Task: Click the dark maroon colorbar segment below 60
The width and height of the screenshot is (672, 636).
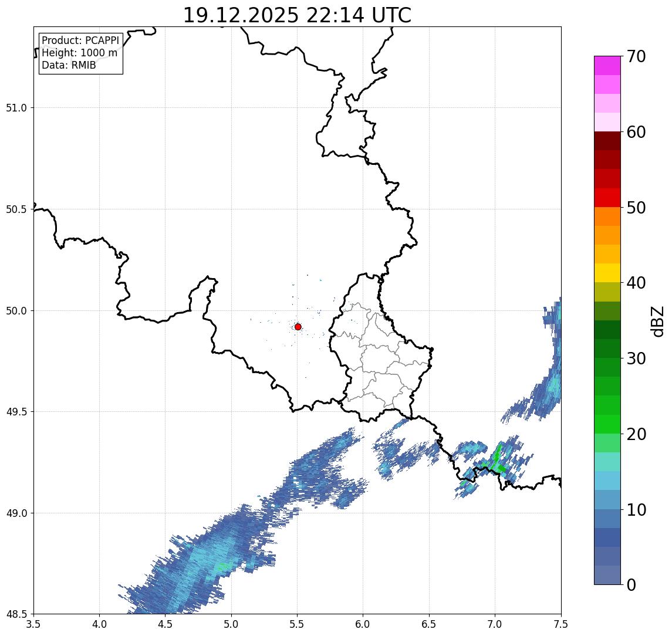Action: tap(607, 141)
